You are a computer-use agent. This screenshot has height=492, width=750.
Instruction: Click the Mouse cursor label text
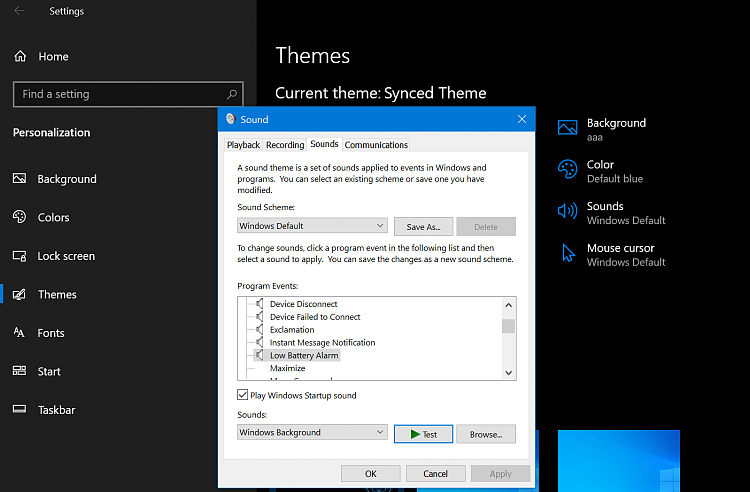[x=620, y=248]
